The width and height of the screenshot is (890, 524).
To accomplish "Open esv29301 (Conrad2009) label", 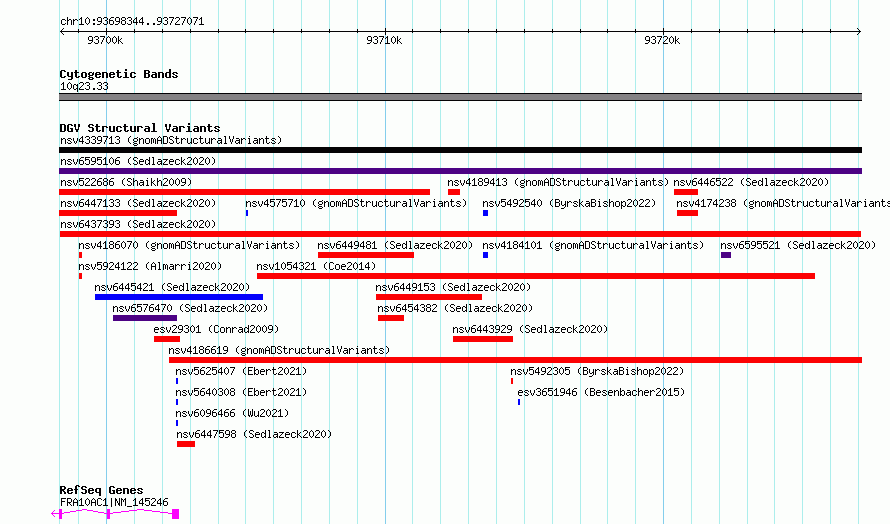I will [216, 329].
